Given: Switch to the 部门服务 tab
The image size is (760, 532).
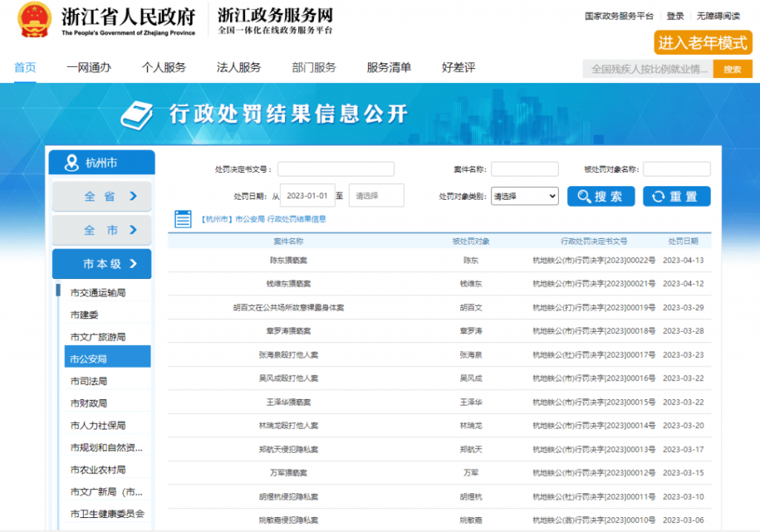Looking at the screenshot, I should pyautogui.click(x=314, y=68).
